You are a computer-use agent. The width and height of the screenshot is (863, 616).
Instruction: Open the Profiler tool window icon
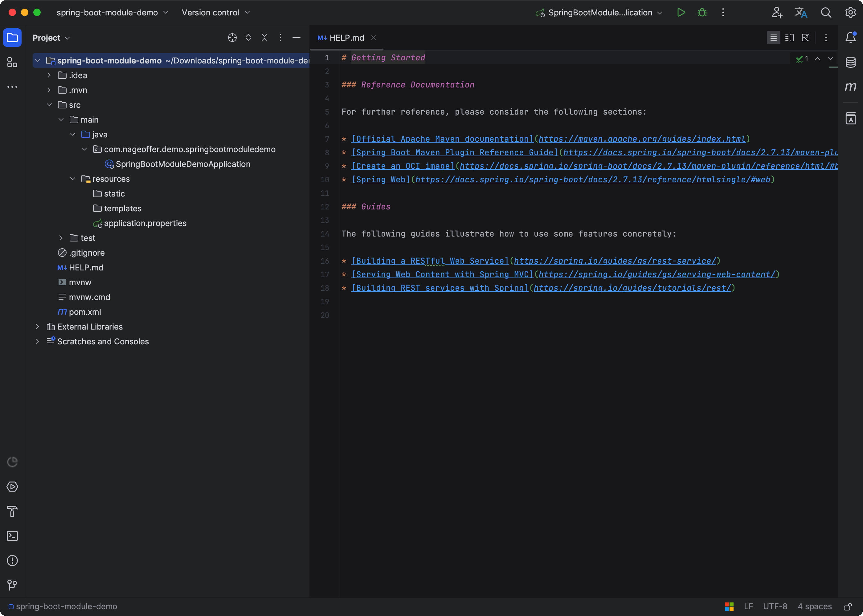pyautogui.click(x=12, y=462)
